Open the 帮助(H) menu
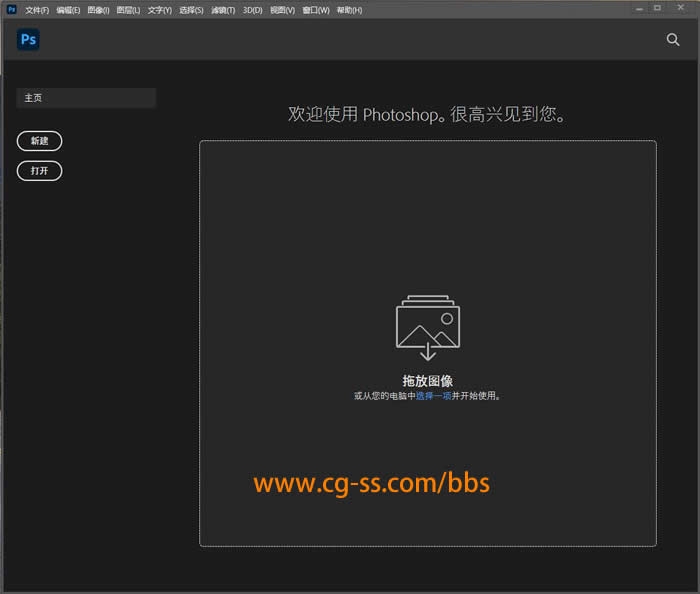This screenshot has width=700, height=594. pos(349,10)
